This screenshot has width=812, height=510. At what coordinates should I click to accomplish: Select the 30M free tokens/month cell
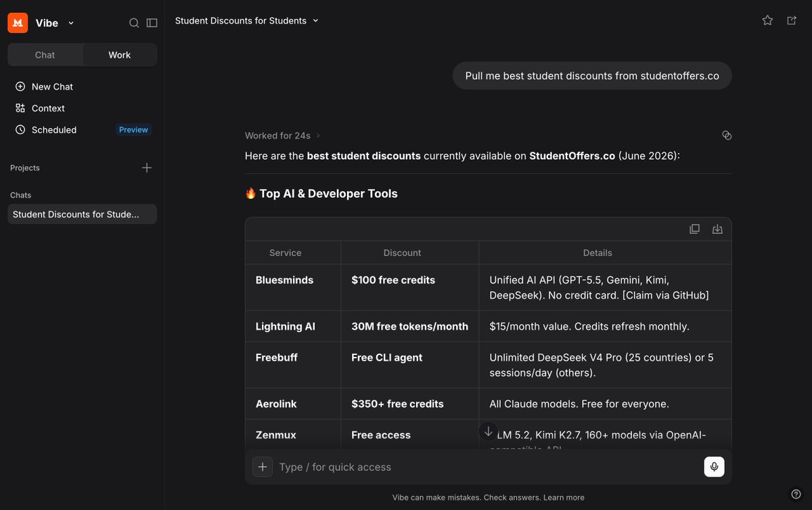[410, 326]
